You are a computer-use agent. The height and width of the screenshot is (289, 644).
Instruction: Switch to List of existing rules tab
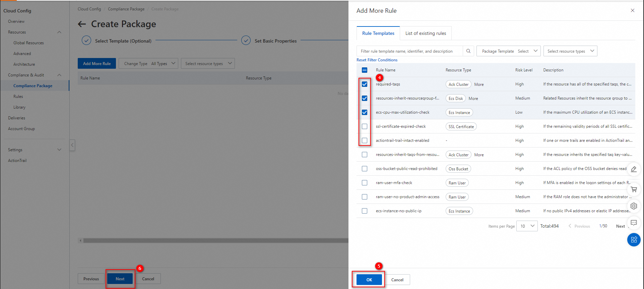tap(426, 33)
